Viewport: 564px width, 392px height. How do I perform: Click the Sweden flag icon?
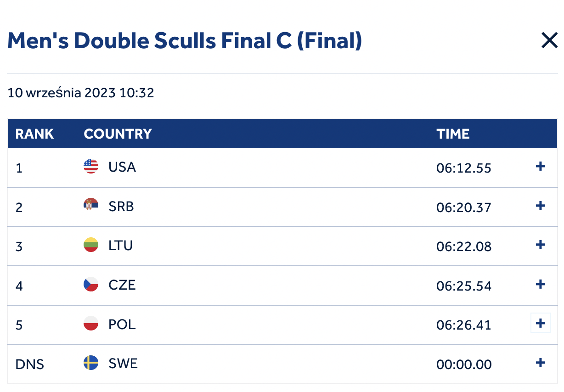91,363
